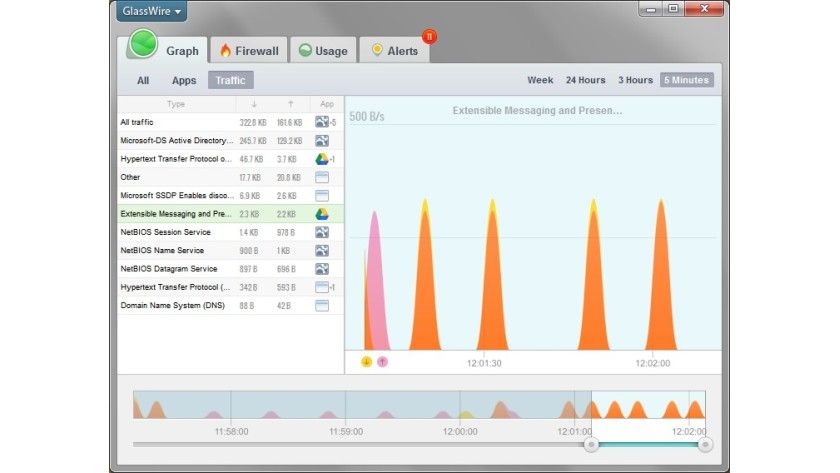Screen dimensions: 840x473
Task: Click app icon in Microsoft-DS row
Action: (322, 140)
